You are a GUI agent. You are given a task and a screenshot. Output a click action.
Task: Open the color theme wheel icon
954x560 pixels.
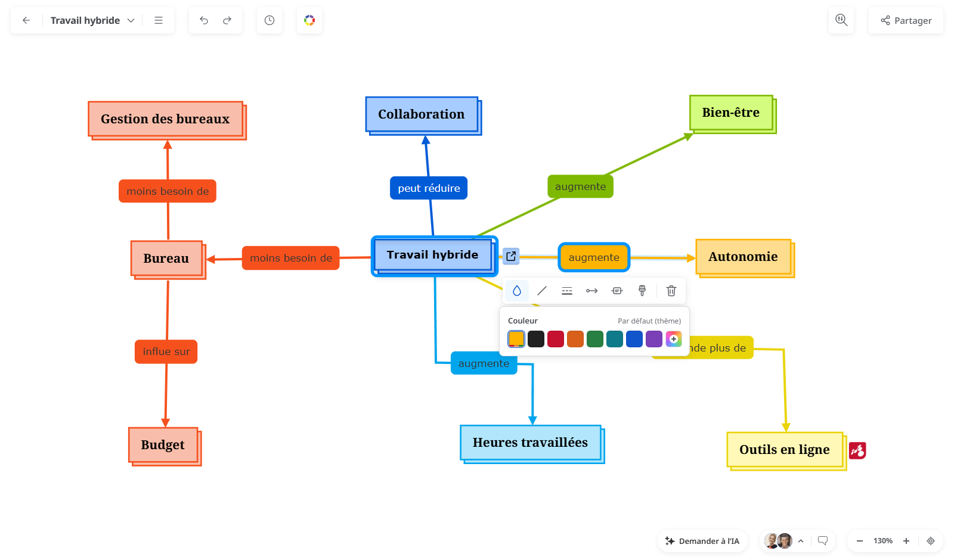[309, 20]
